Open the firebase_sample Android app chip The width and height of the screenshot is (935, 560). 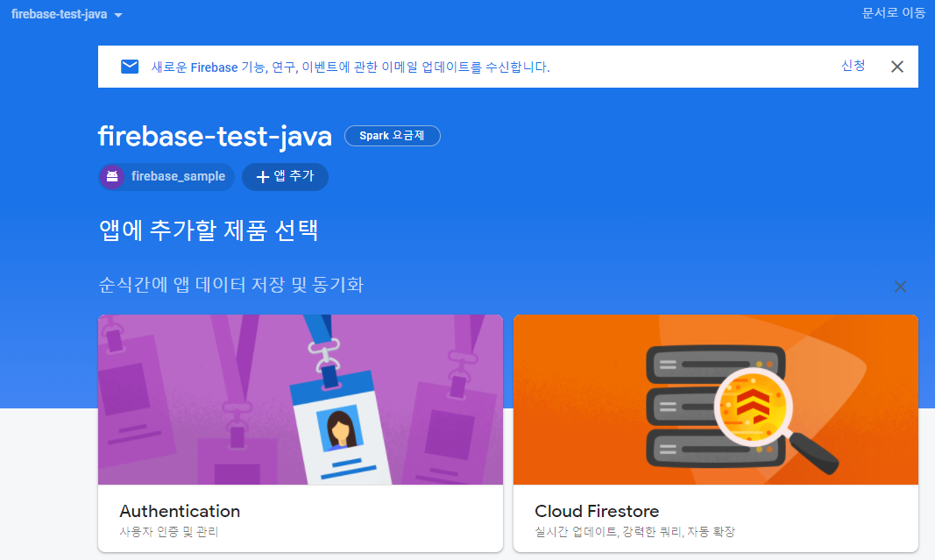click(x=166, y=176)
